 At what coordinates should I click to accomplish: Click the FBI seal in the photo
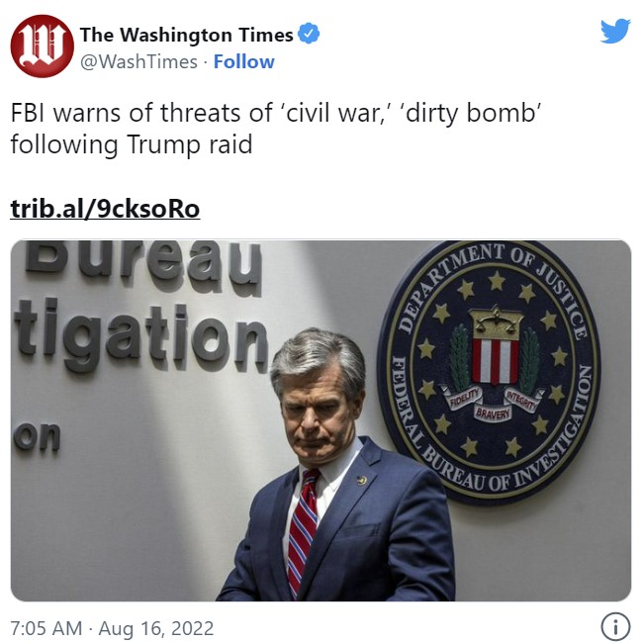point(489,372)
